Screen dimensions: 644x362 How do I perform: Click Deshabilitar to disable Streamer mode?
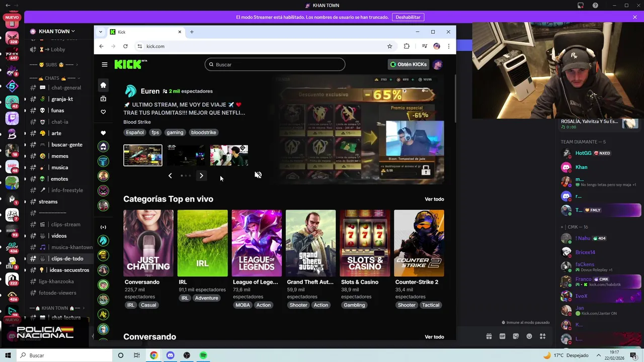coord(408,17)
